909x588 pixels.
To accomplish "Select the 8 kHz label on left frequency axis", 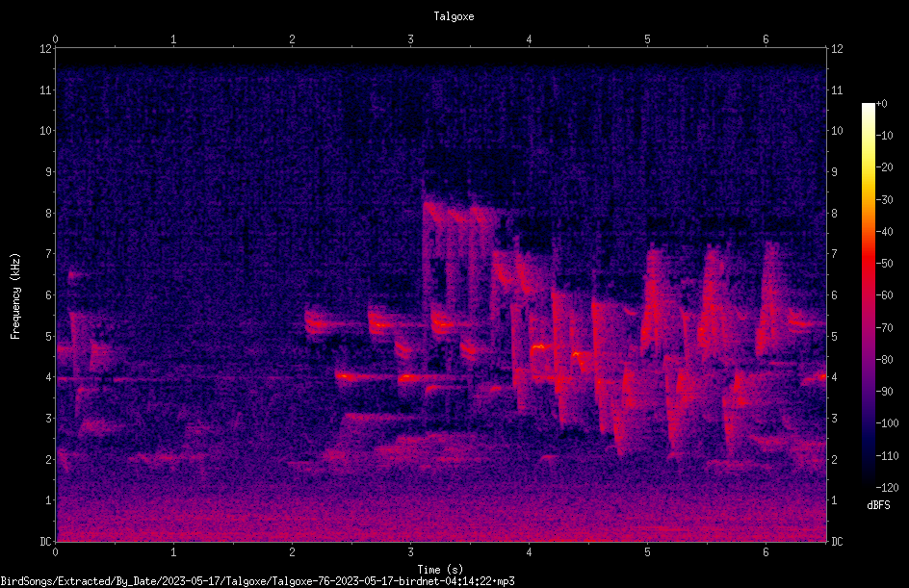I will tap(46, 213).
